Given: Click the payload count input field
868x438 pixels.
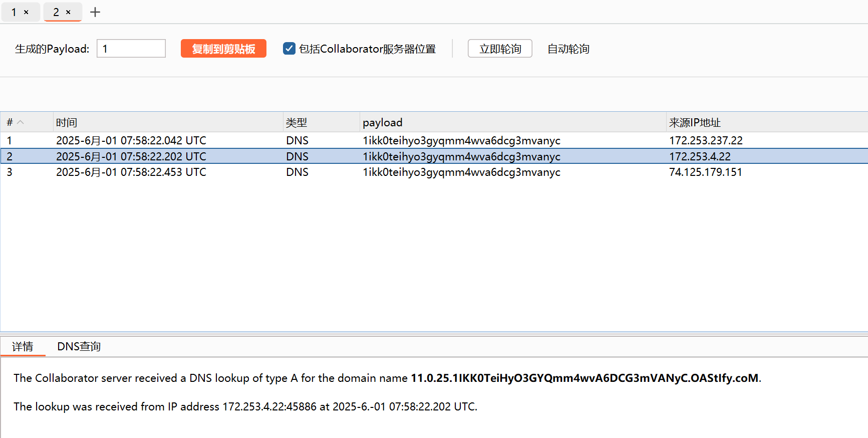Looking at the screenshot, I should coord(131,49).
